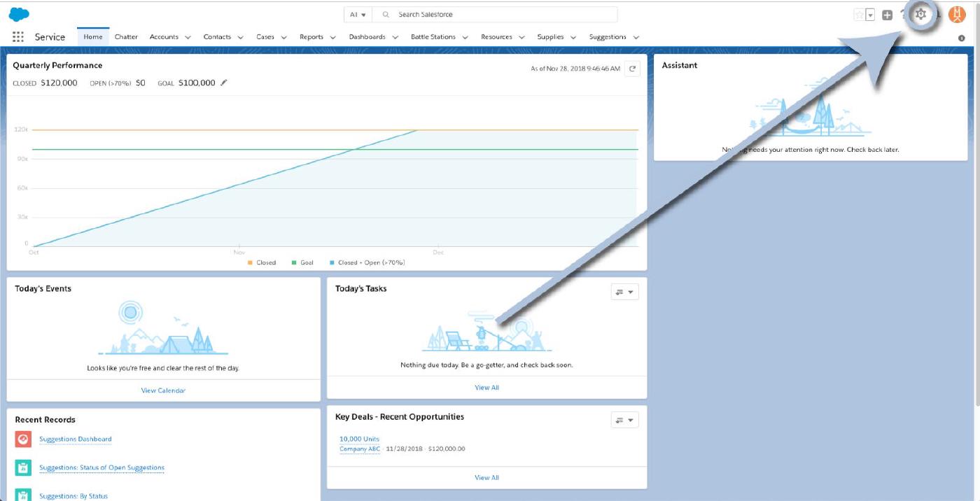
Task: Expand the Battle Stations tab chevron
Action: [465, 37]
